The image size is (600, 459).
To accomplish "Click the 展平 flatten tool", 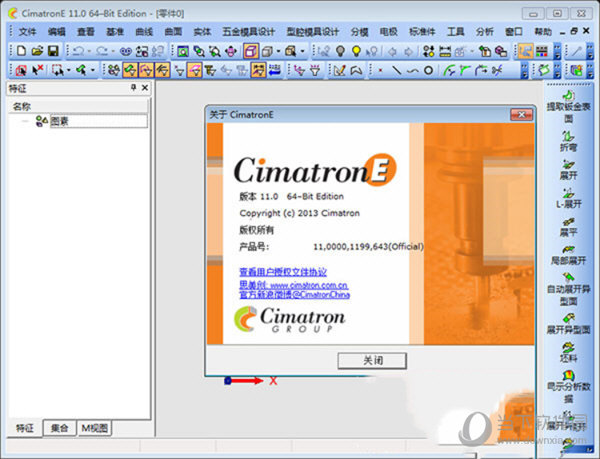I will pyautogui.click(x=568, y=226).
